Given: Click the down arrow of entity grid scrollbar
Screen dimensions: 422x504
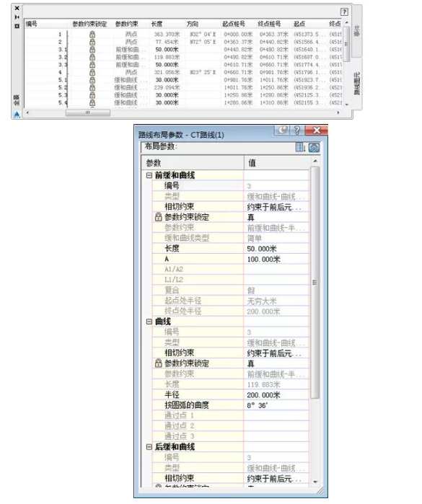Looking at the screenshot, I should pos(347,105).
